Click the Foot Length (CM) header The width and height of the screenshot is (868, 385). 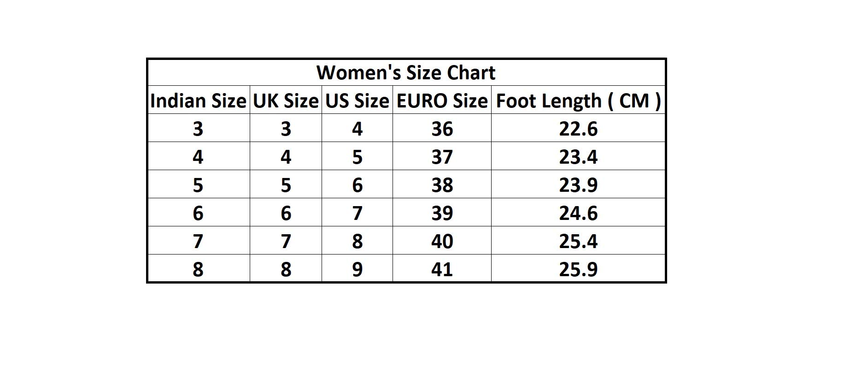(x=578, y=101)
